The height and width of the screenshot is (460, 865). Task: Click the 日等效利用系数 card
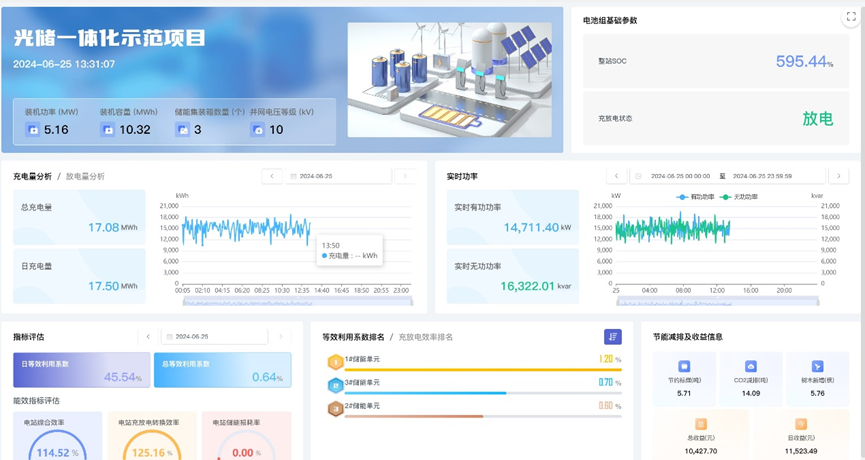point(81,369)
